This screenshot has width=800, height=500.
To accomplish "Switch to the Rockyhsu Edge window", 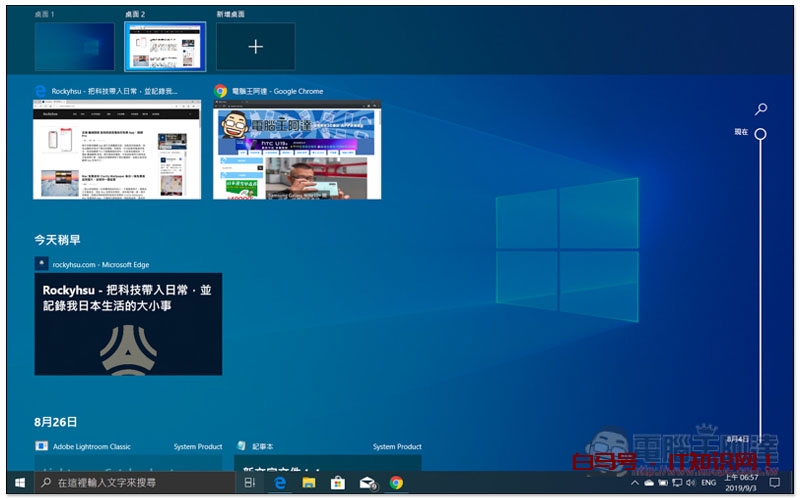I will point(118,149).
